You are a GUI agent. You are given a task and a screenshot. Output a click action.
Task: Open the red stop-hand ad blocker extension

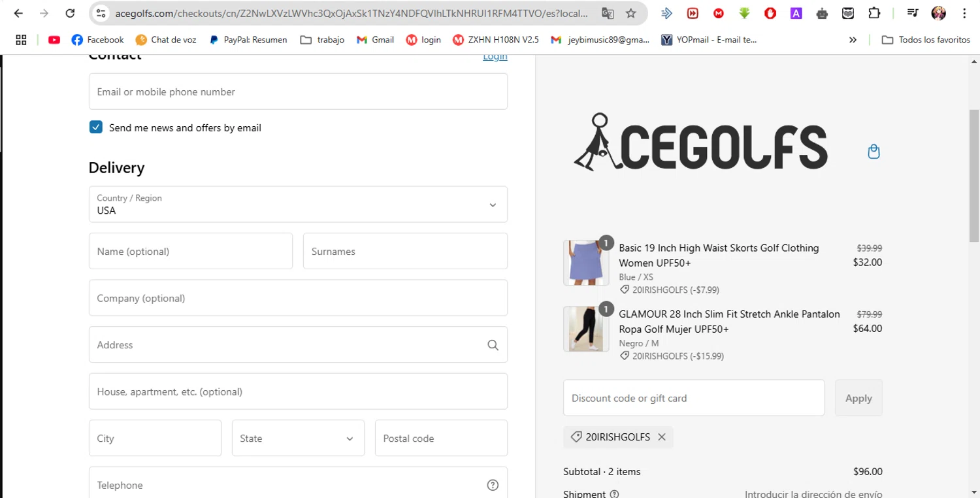(x=770, y=13)
